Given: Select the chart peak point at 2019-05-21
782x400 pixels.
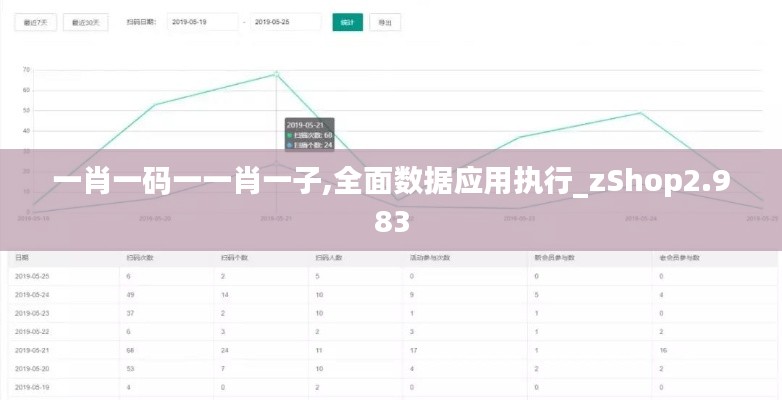Looking at the screenshot, I should point(276,74).
